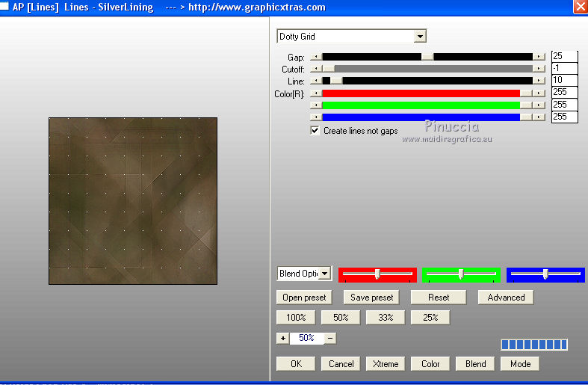
Task: Click the blue value field showing 255
Action: [x=564, y=117]
